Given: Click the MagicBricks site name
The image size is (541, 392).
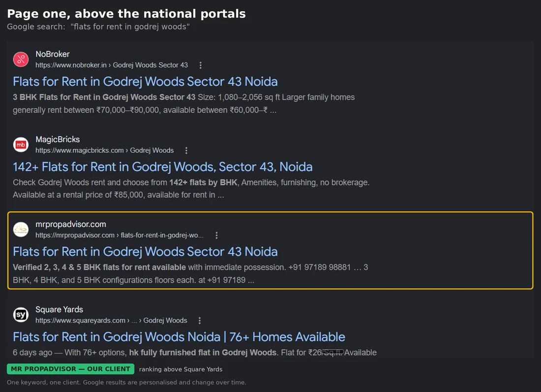Looking at the screenshot, I should pyautogui.click(x=58, y=139).
